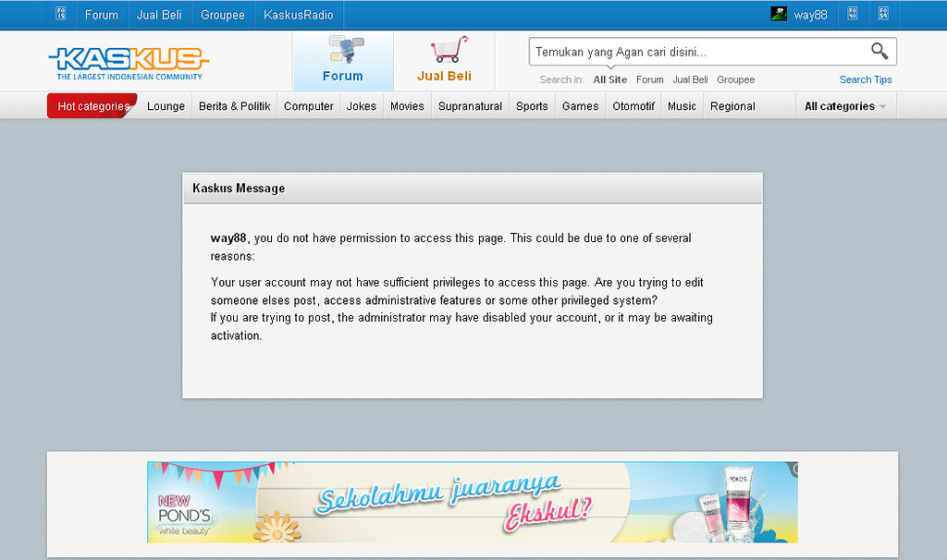Select 'Jual Beli' search scope option
The width and height of the screenshot is (947, 560).
(690, 79)
